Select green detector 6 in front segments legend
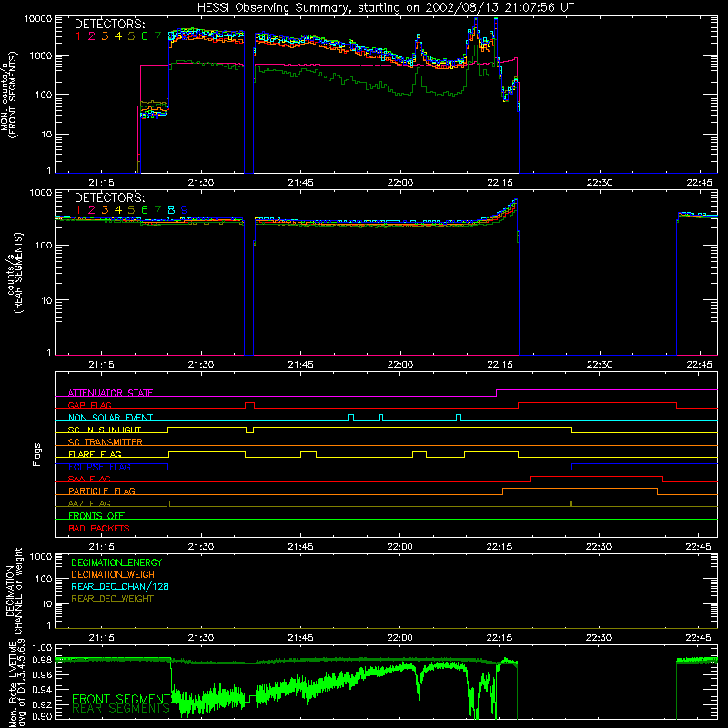 (145, 36)
